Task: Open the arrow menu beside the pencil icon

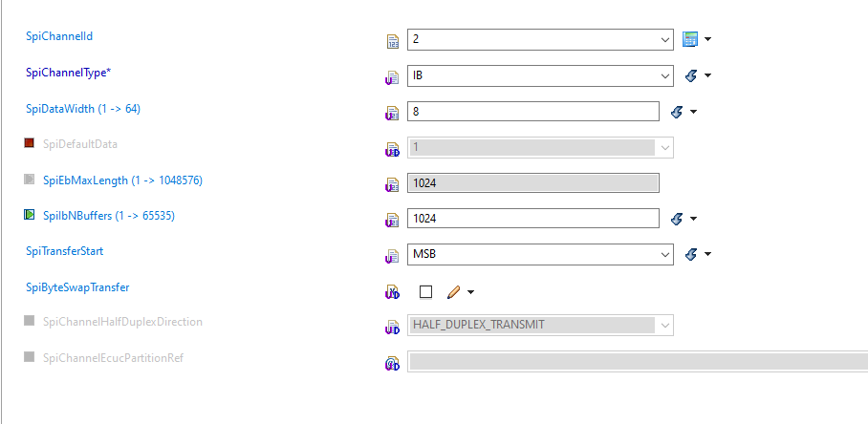Action: pos(470,292)
